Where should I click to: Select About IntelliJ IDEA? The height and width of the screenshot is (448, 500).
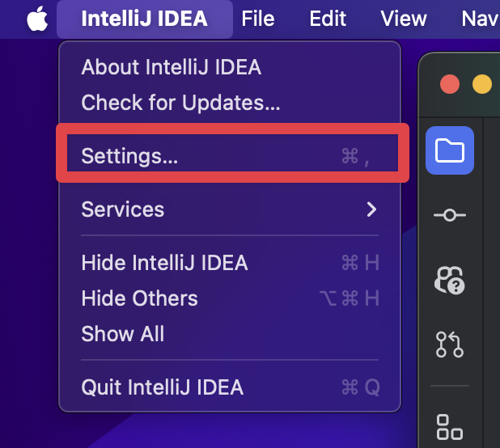[172, 67]
